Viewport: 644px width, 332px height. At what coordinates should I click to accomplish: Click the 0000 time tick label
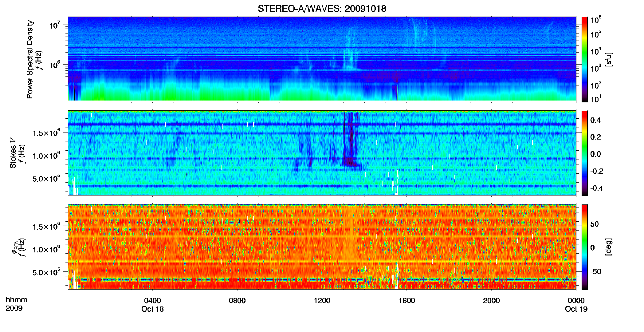coord(576,301)
